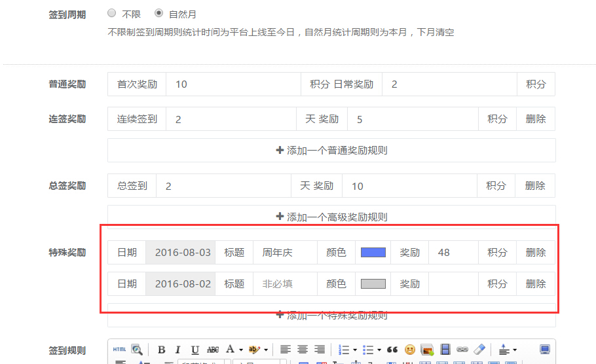The width and height of the screenshot is (596, 364).
Task: Switch the editor to HTML source mode
Action: (x=119, y=350)
